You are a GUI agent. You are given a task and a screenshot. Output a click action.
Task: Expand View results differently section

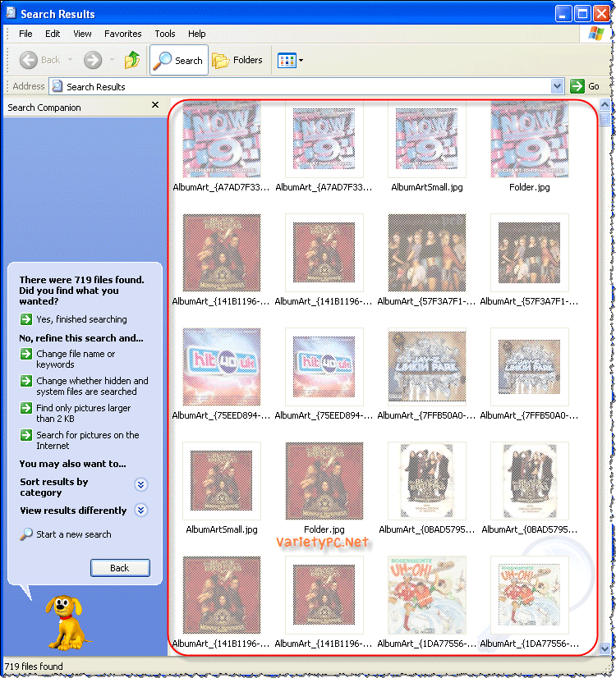pos(141,511)
